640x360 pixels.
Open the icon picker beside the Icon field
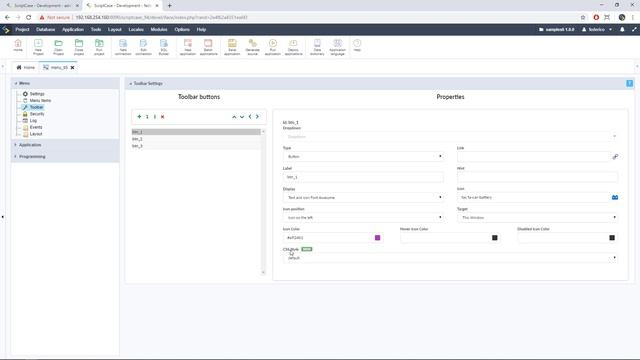click(x=615, y=198)
